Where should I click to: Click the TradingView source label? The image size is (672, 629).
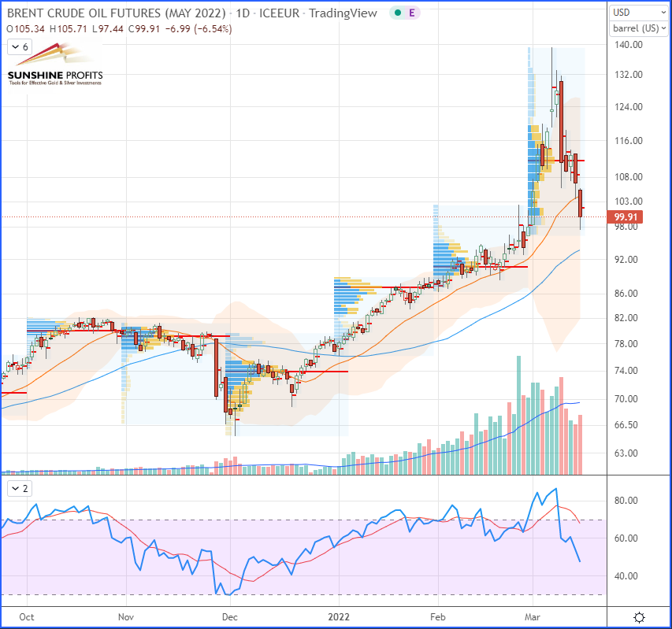tap(343, 13)
